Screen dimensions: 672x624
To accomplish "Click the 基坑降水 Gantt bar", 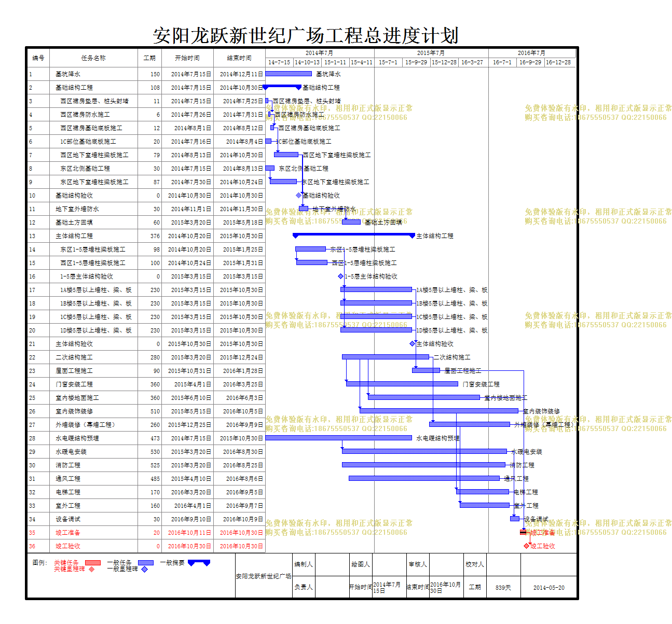I will click(x=289, y=74).
